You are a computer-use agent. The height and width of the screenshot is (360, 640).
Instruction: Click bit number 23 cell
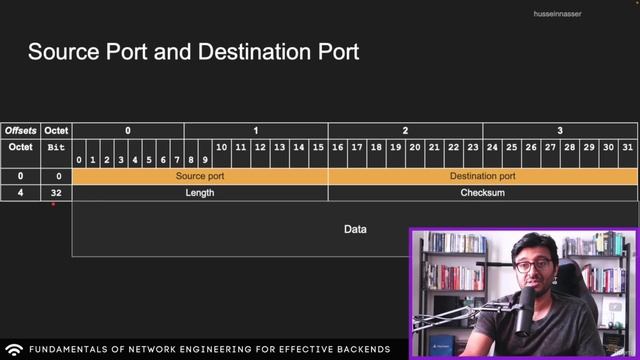473,153
